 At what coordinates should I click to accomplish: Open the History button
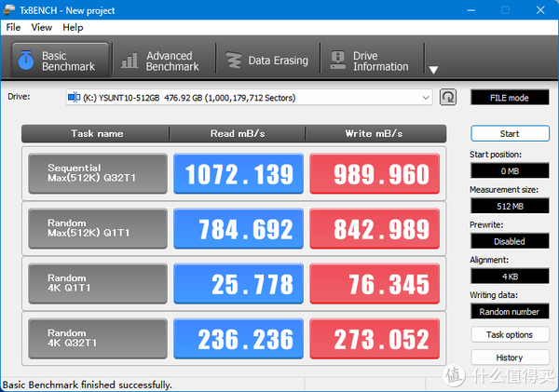click(x=510, y=358)
